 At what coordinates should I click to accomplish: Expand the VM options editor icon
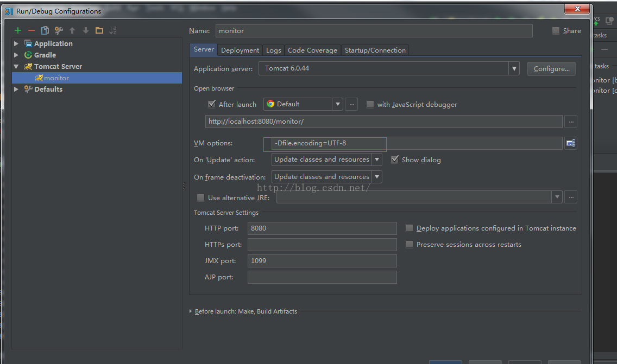571,143
